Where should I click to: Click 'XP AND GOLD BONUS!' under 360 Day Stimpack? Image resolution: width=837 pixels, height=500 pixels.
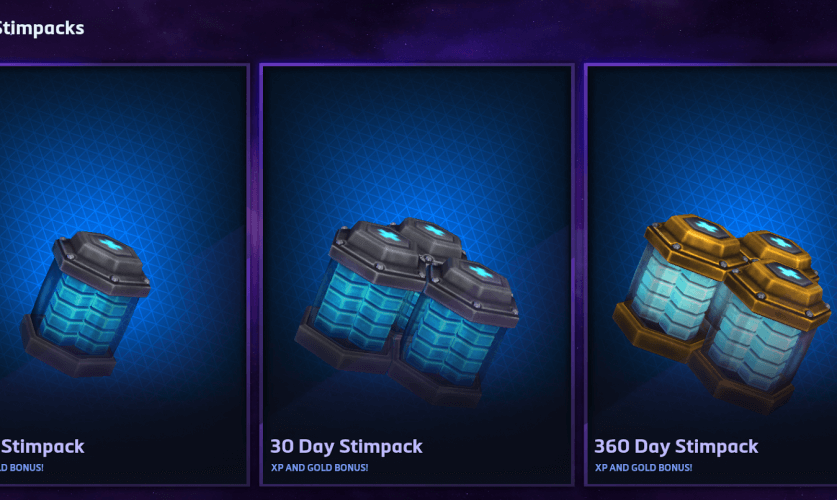coord(643,467)
